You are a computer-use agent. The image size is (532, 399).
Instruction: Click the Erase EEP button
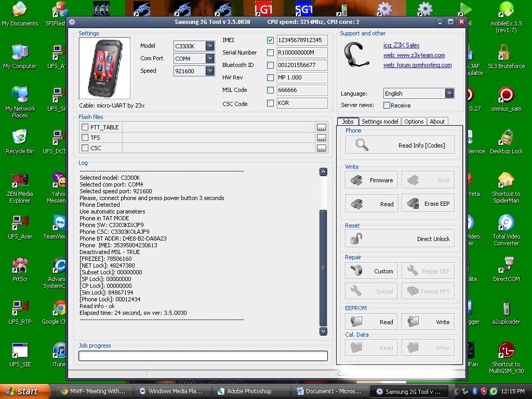[x=428, y=204]
